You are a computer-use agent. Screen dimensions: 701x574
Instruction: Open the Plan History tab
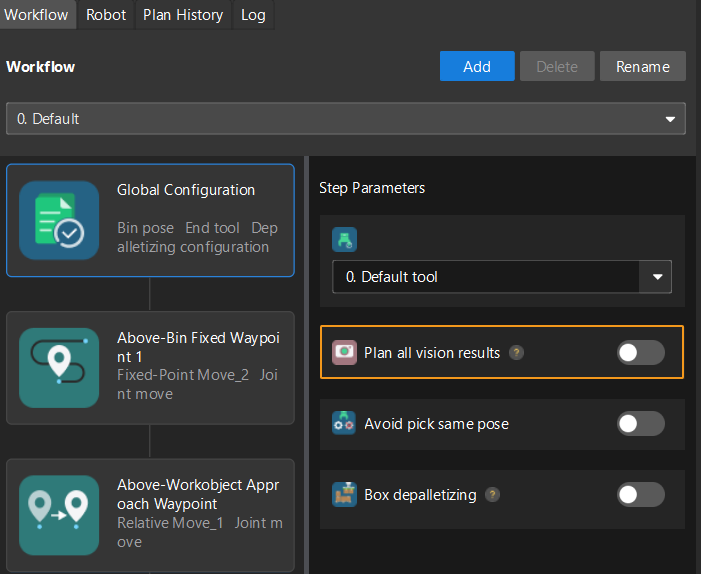tap(183, 15)
